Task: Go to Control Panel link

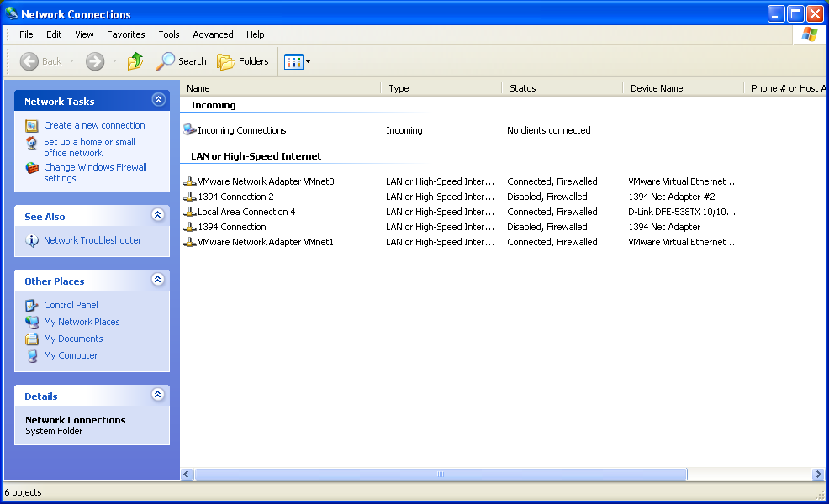Action: pyautogui.click(x=71, y=305)
